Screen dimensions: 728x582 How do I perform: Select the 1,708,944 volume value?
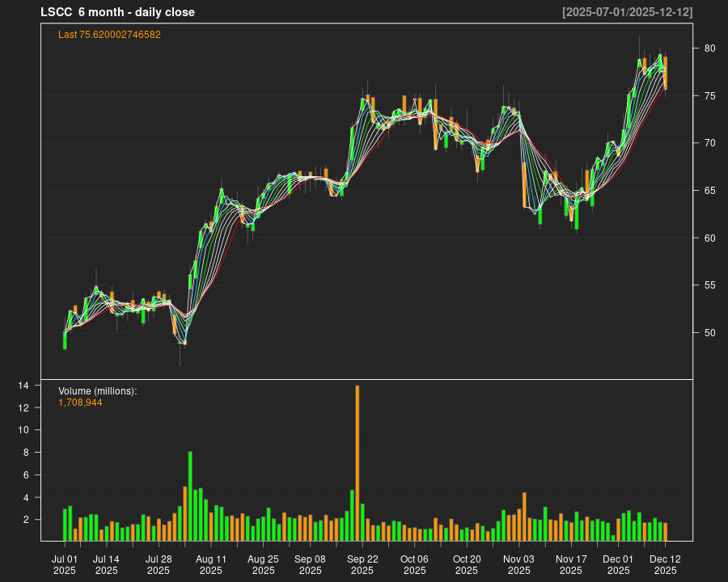(x=80, y=403)
